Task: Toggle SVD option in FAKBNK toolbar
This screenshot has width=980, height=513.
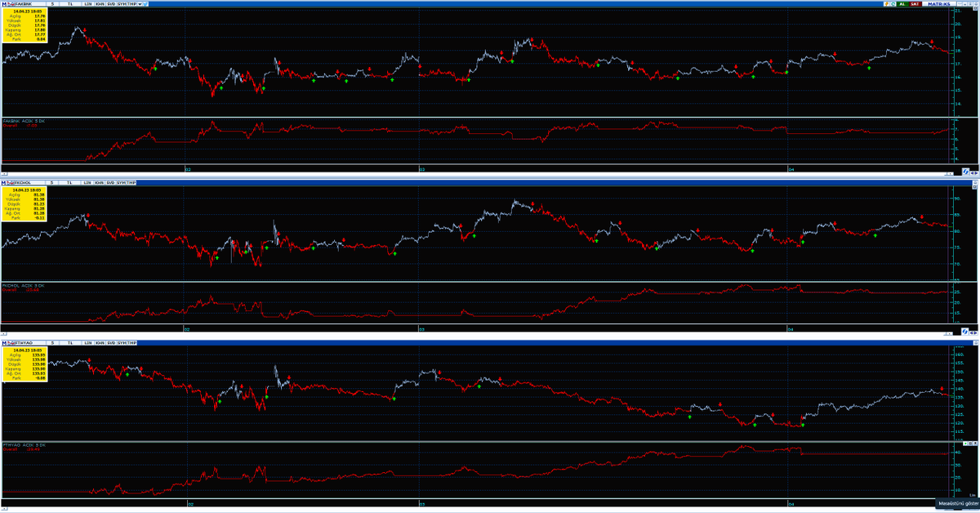Action: coord(111,4)
